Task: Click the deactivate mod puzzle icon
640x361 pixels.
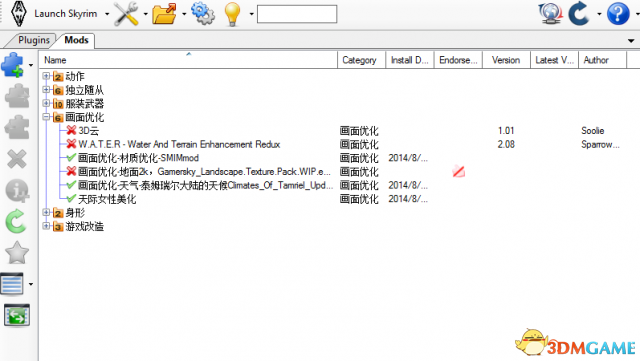Action: [17, 127]
